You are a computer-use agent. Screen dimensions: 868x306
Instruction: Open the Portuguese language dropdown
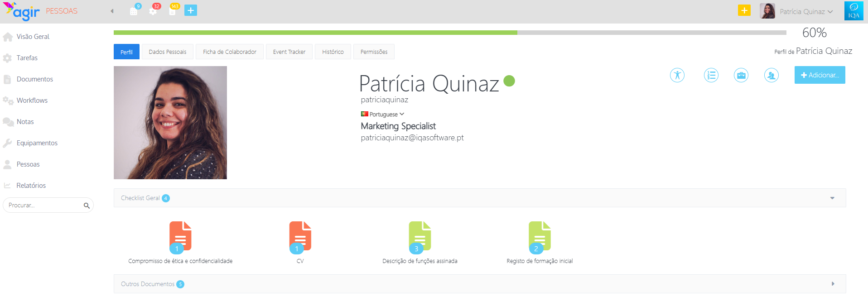click(383, 114)
